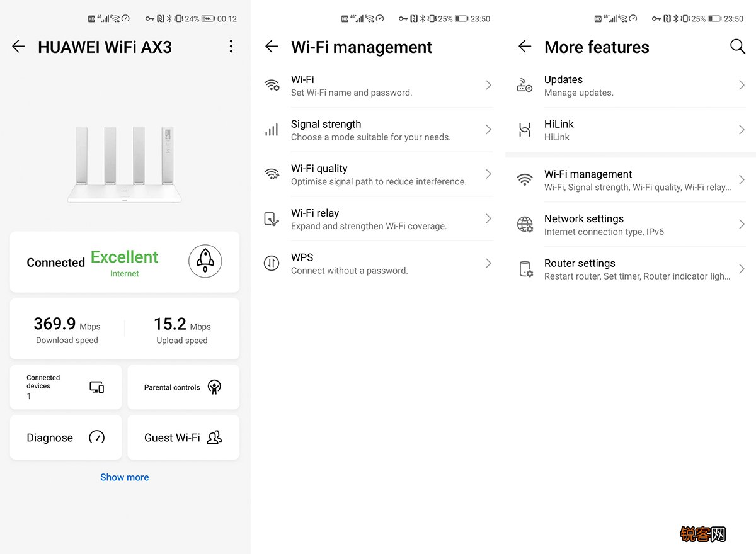756x554 pixels.
Task: Go back from More features screen
Action: (x=525, y=47)
